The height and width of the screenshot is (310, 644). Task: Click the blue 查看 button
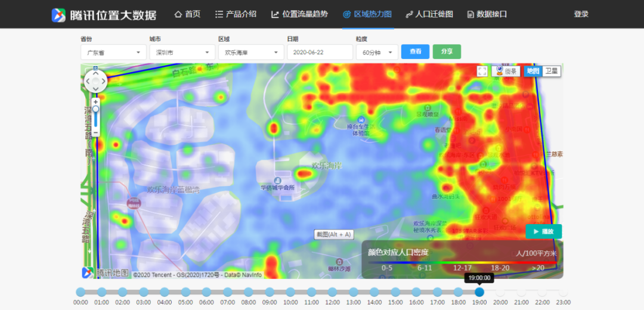tap(415, 52)
